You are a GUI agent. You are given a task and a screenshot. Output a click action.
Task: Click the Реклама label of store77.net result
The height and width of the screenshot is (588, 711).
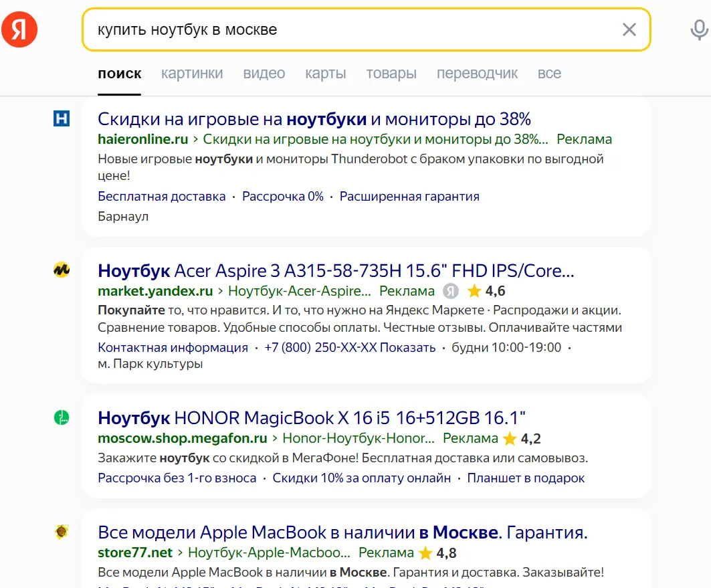click(x=386, y=553)
